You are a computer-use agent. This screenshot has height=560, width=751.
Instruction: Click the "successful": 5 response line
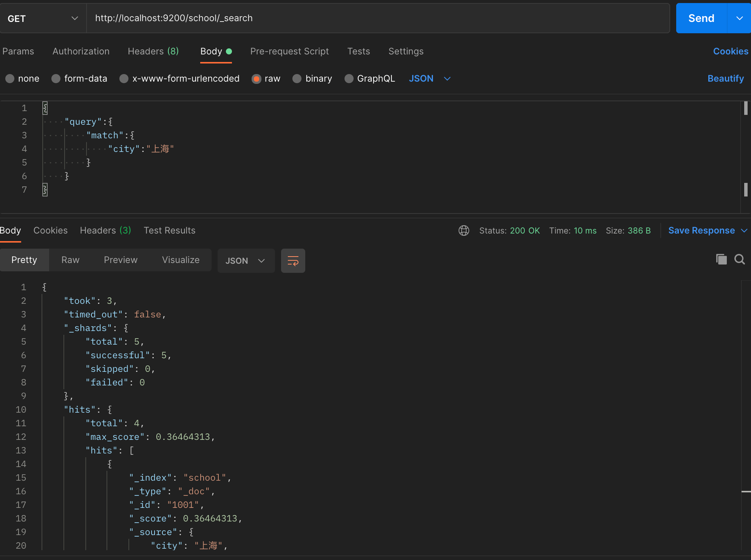pos(128,355)
